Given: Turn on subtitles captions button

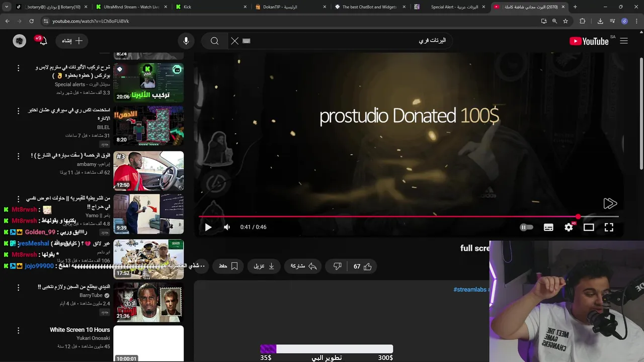Looking at the screenshot, I should pyautogui.click(x=548, y=227).
